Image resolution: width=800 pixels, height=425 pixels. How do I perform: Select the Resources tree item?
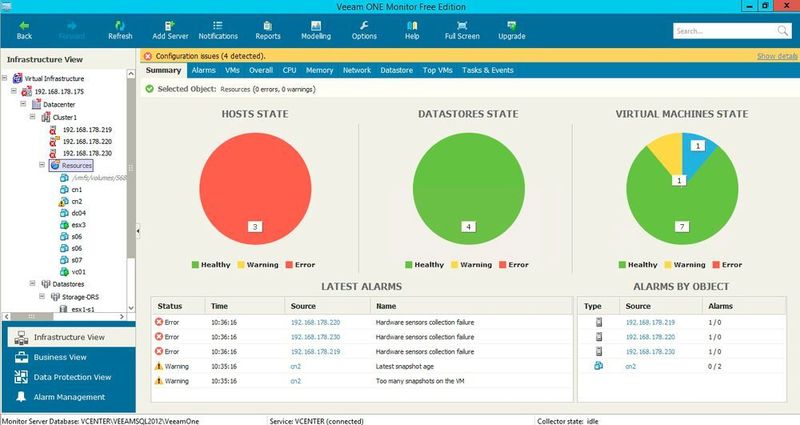pos(71,165)
